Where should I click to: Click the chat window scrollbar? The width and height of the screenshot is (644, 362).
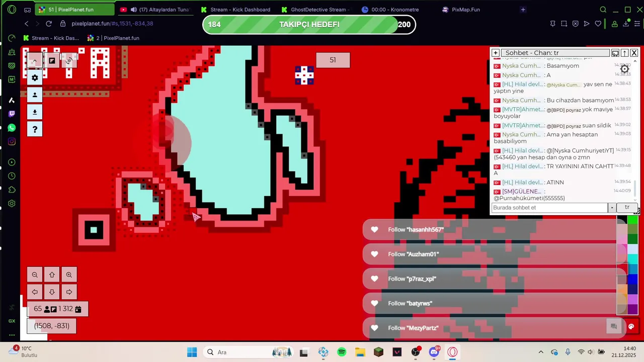point(635,189)
